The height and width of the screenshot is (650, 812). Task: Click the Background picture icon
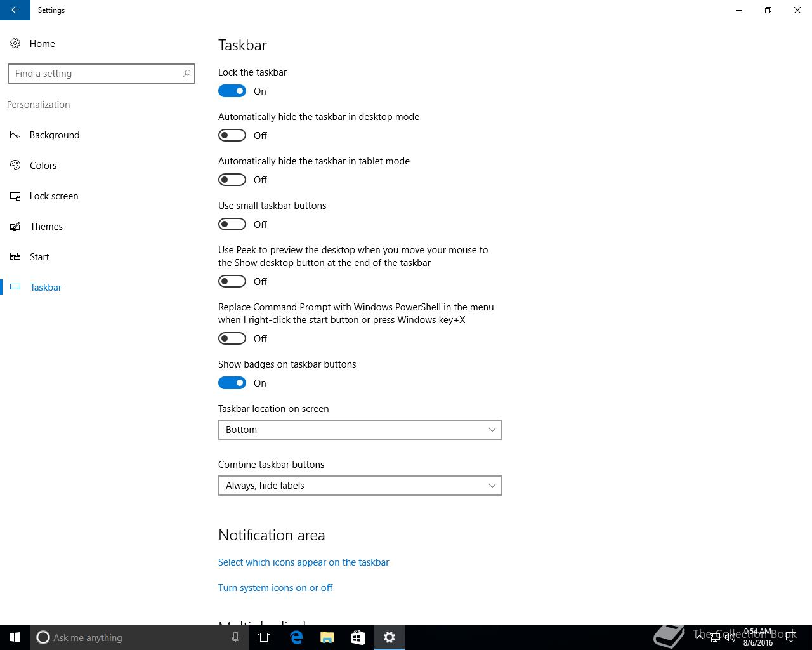[x=15, y=135]
